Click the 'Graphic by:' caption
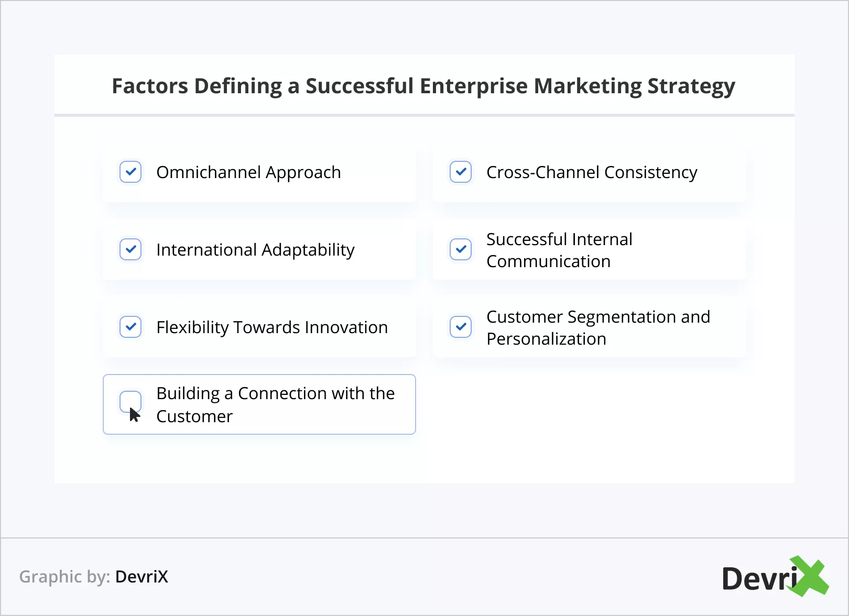 pyautogui.click(x=64, y=577)
